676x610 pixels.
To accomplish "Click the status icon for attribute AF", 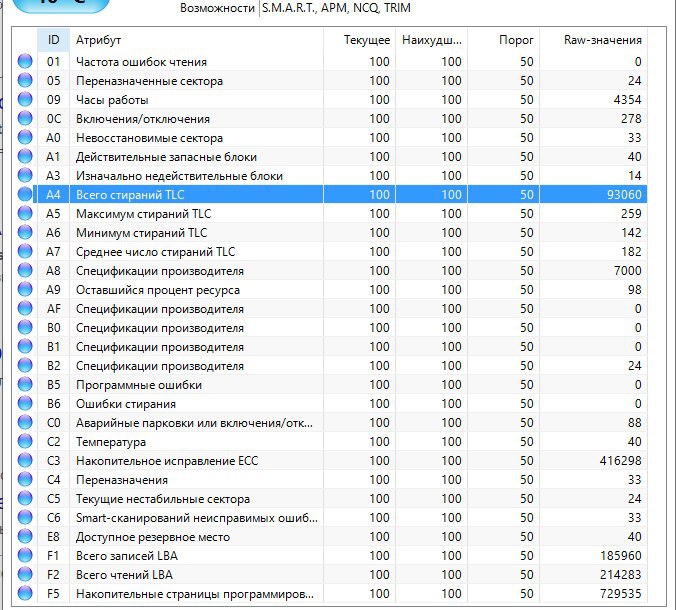I will click(x=25, y=308).
